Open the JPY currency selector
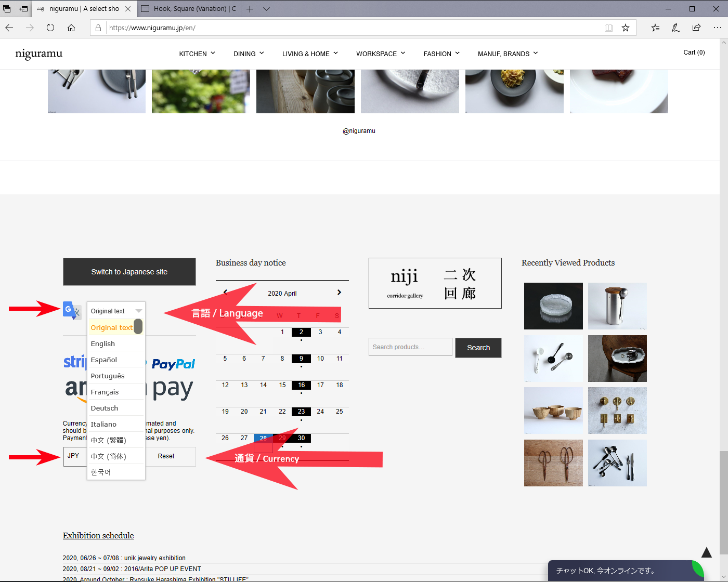728x582 pixels. click(75, 456)
